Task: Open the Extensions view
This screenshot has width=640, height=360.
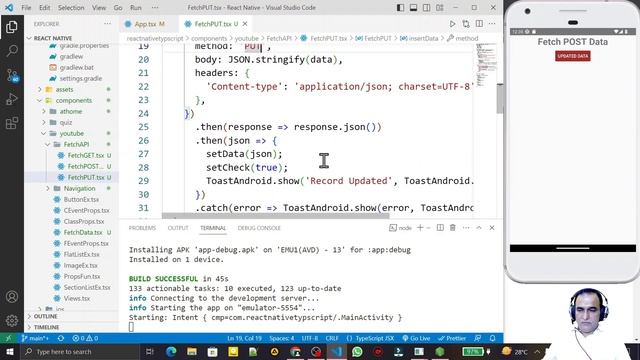Action: (12, 122)
